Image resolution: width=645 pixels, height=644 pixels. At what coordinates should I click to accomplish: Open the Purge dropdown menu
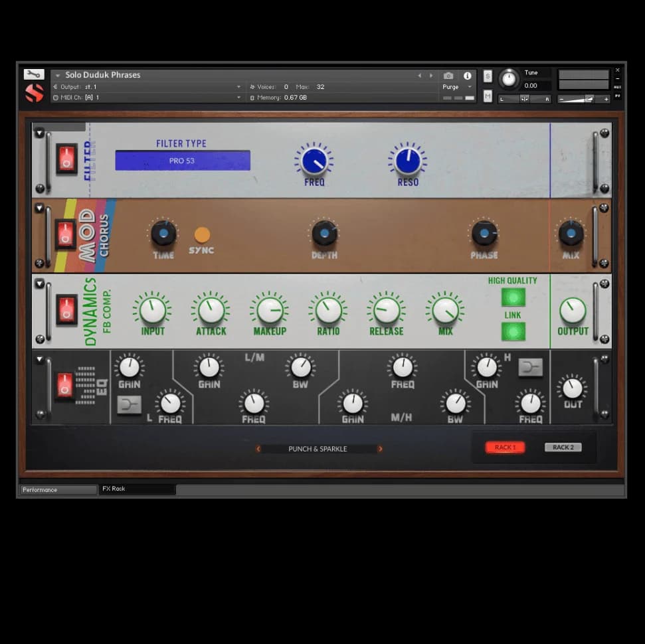[457, 87]
